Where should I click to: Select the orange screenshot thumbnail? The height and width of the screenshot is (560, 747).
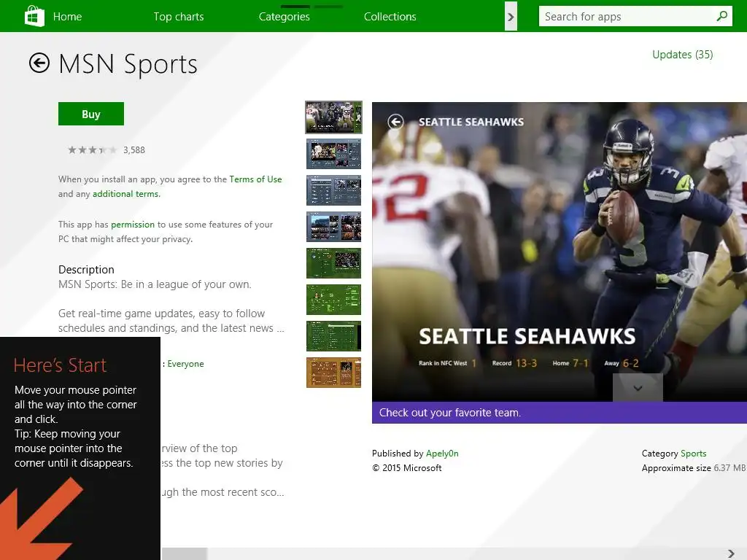(333, 373)
